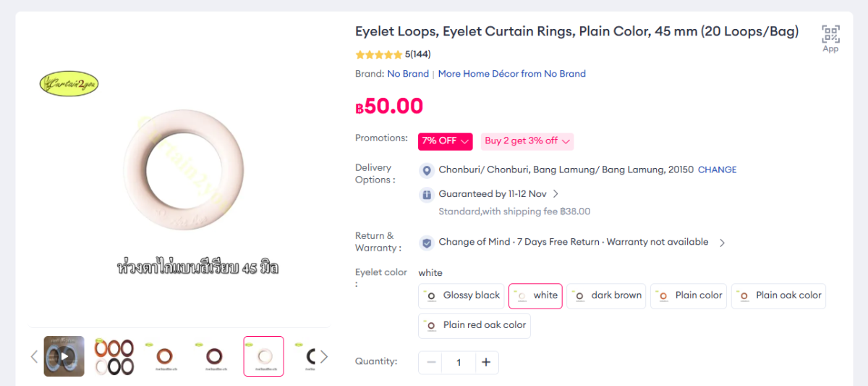The image size is (868, 386).
Task: Open return and warranty details arrow
Action: pos(722,243)
